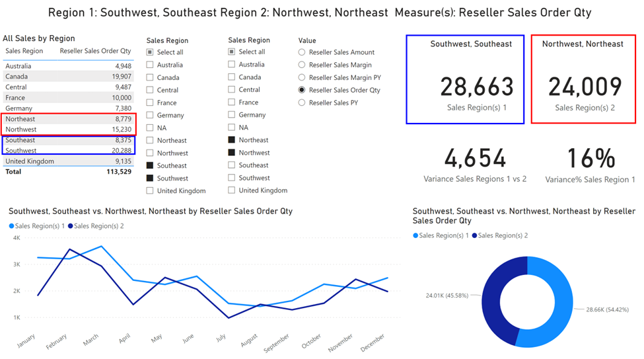Click the December axis label on line chart
Screen dimensions: 644x359
(x=373, y=342)
